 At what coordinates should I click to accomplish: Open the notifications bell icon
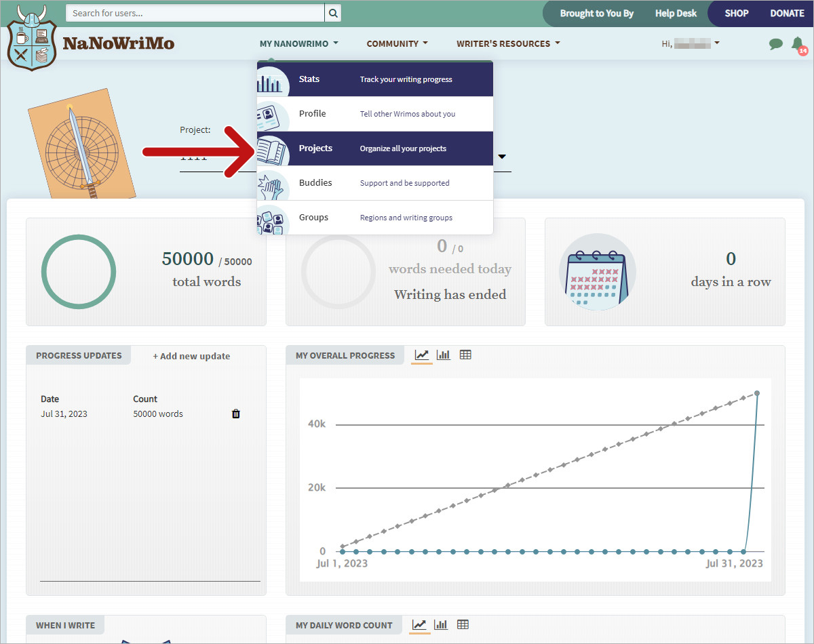point(798,44)
